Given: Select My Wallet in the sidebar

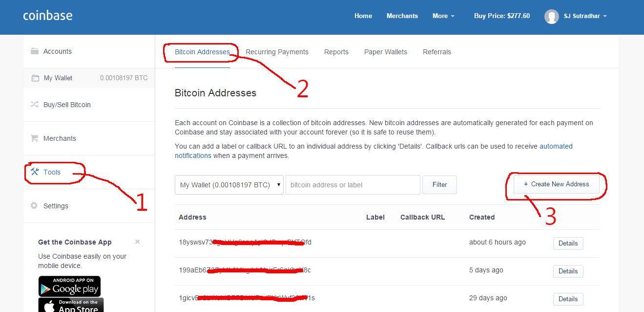Looking at the screenshot, I should point(58,78).
